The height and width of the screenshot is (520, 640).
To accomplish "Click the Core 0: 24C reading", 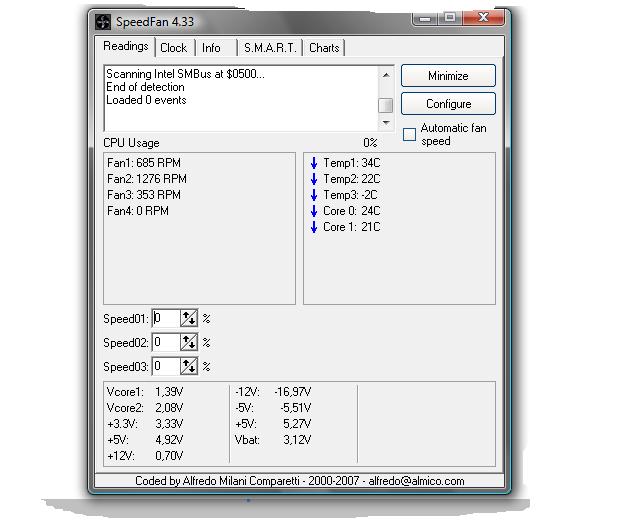I will (x=352, y=211).
